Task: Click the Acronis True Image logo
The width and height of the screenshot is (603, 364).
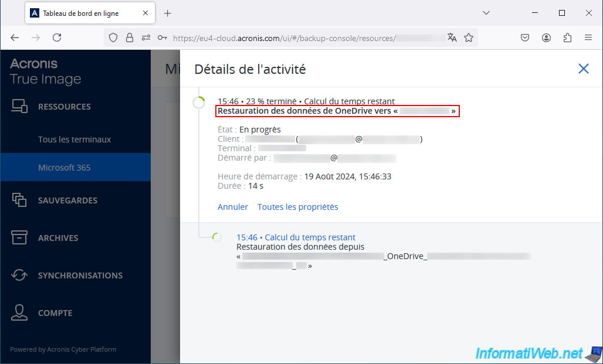Action: click(45, 72)
